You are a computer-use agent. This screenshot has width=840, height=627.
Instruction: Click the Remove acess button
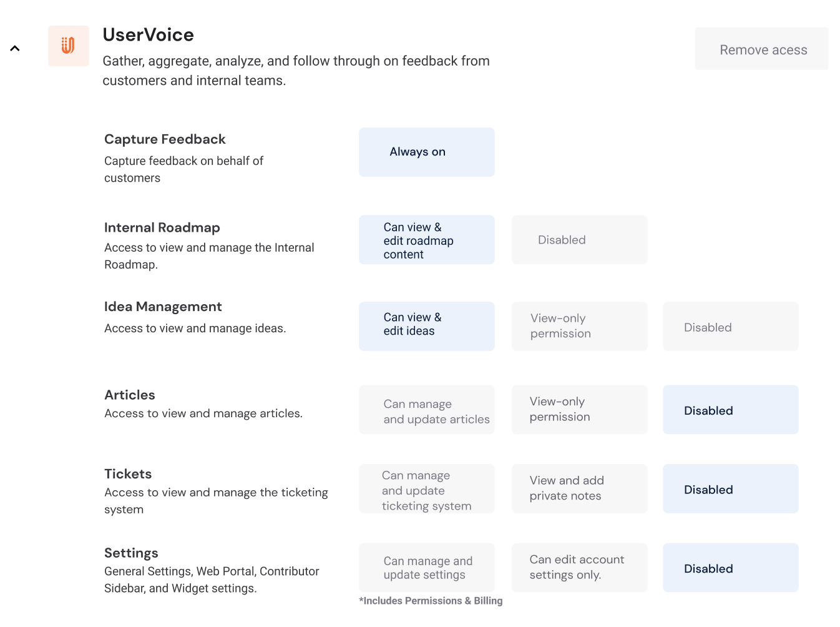[762, 49]
